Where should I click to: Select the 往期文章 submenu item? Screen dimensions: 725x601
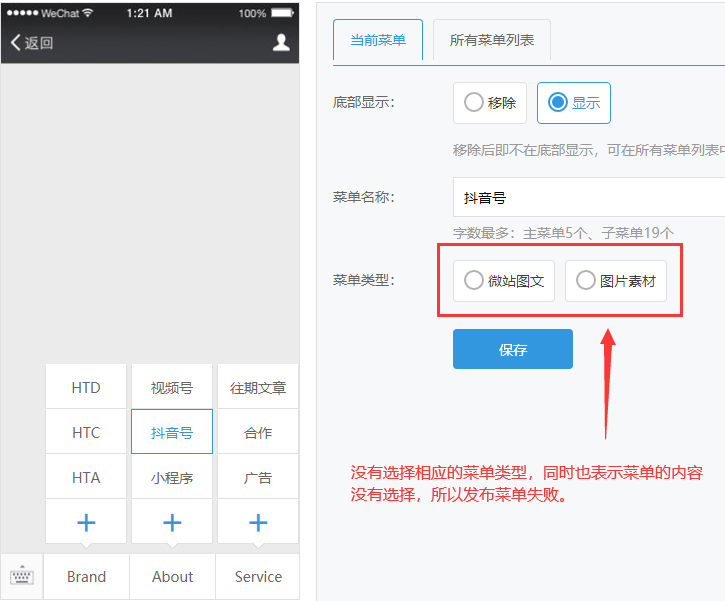point(258,387)
